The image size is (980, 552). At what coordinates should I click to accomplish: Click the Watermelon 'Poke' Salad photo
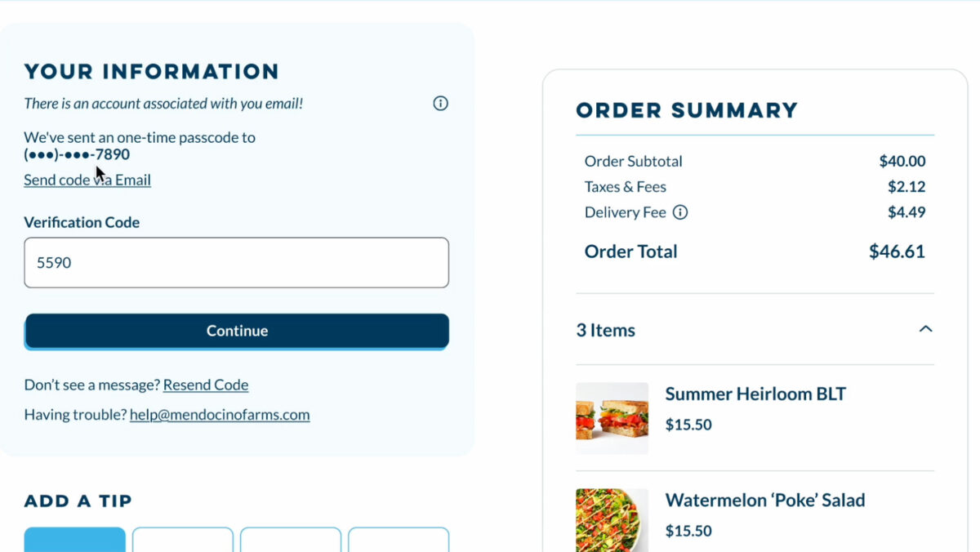pyautogui.click(x=612, y=520)
